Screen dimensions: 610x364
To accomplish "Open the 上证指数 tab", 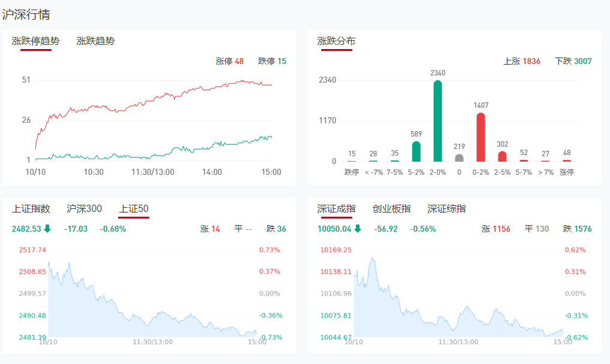I will click(31, 209).
